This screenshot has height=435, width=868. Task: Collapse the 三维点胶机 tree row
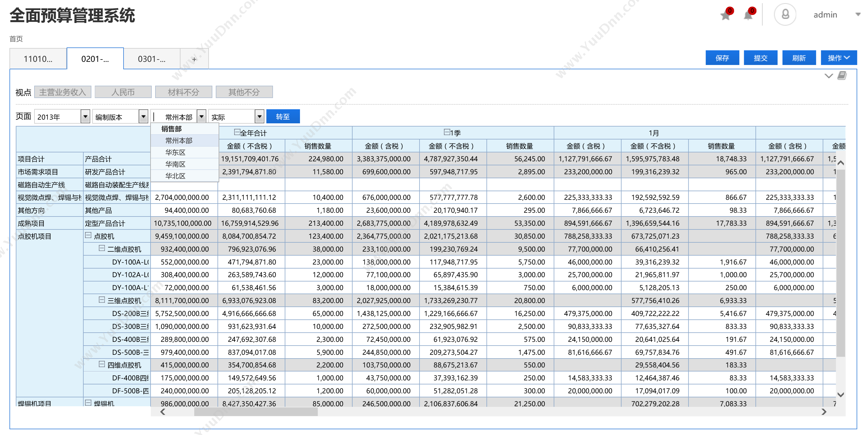pyautogui.click(x=101, y=300)
